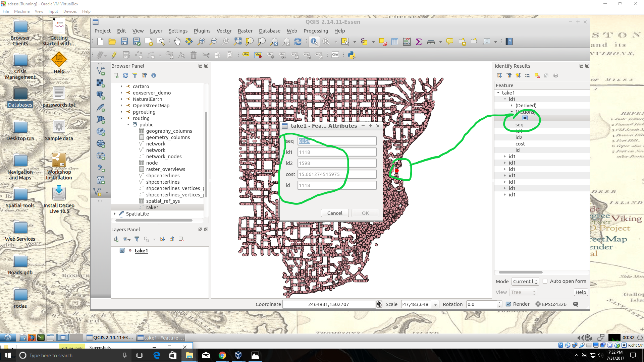Open the Python console icon
Screen dimensions: 644x362
pos(352,55)
